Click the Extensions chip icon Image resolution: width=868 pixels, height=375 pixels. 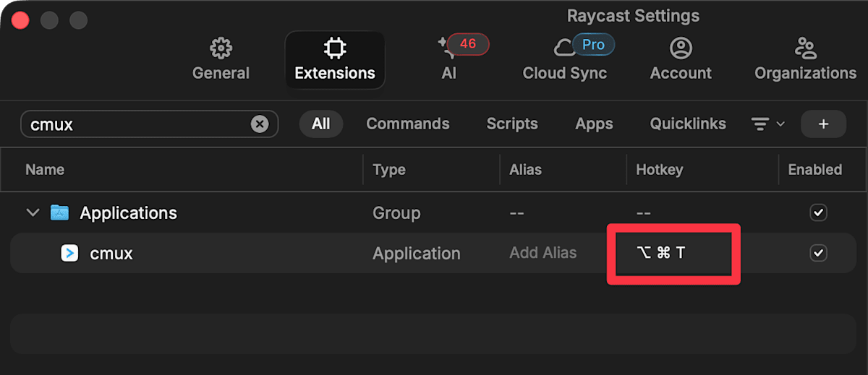coord(335,48)
